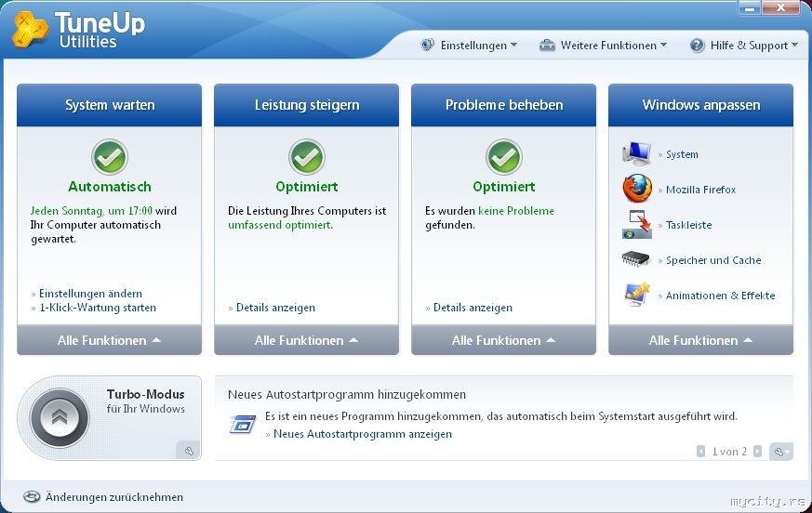Open the Weitere Funktionen dropdown menu

(x=614, y=45)
